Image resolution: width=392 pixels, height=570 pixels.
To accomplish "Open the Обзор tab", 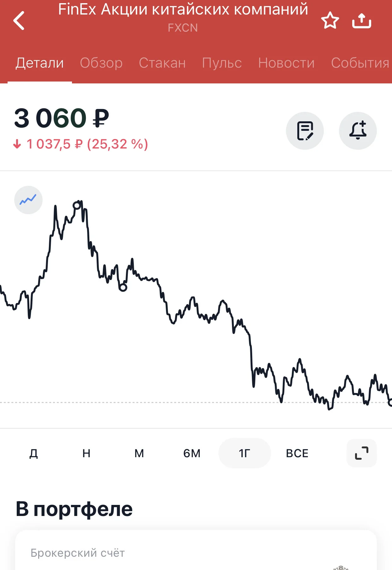I will click(101, 63).
